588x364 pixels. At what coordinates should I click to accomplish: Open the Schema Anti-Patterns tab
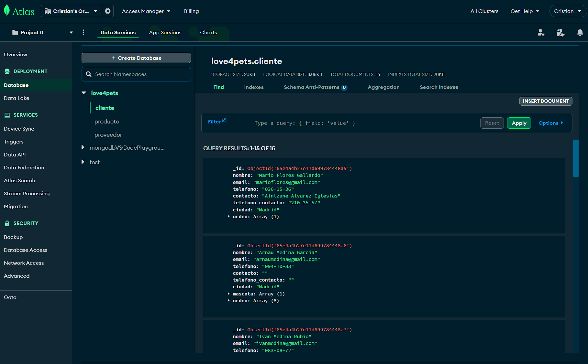tap(315, 87)
